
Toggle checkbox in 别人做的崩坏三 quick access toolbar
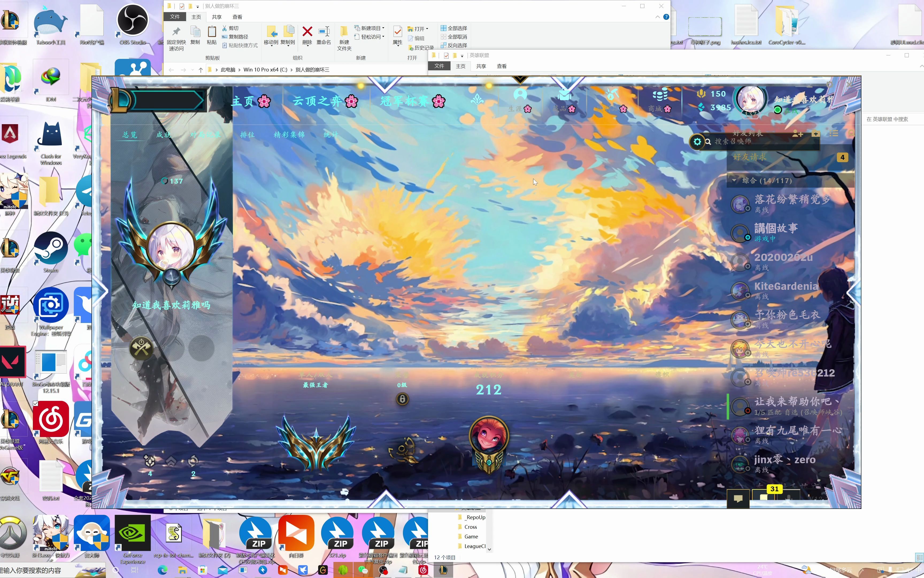(x=182, y=6)
